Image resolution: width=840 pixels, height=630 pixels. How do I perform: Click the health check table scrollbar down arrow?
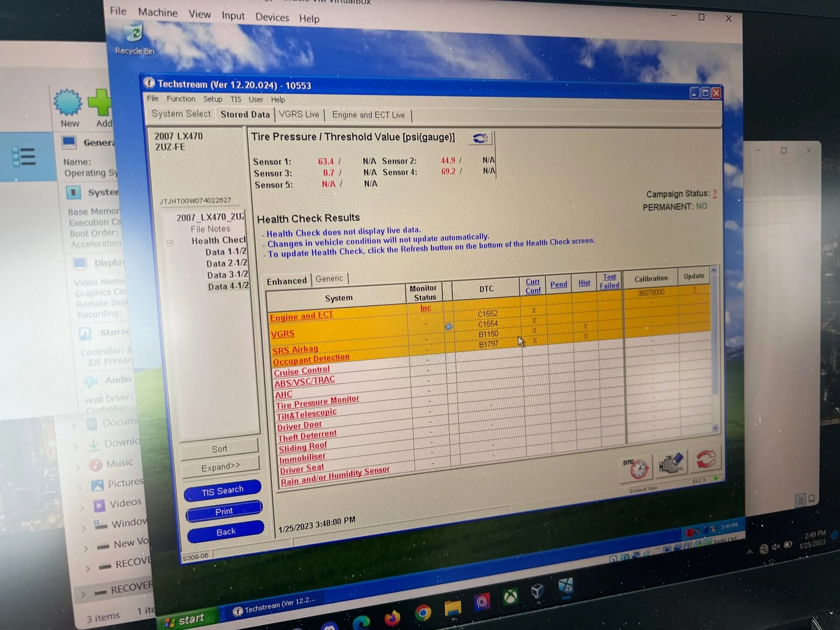pos(715,428)
